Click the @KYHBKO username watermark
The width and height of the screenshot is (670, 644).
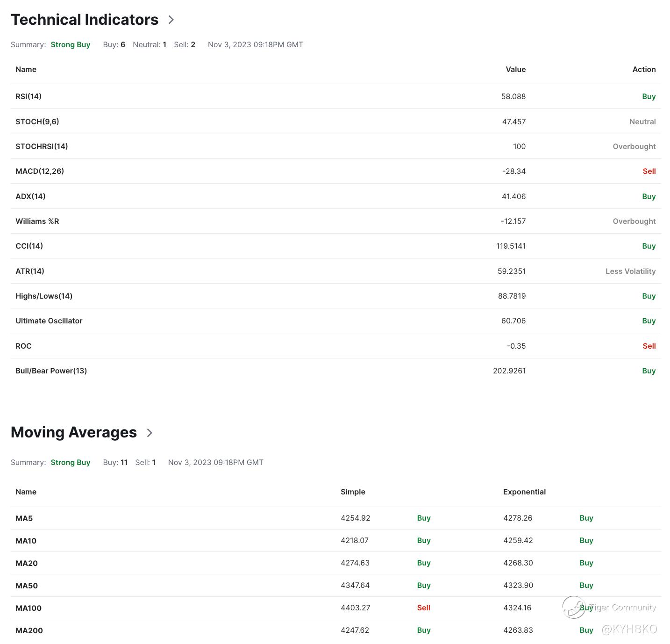tap(629, 629)
